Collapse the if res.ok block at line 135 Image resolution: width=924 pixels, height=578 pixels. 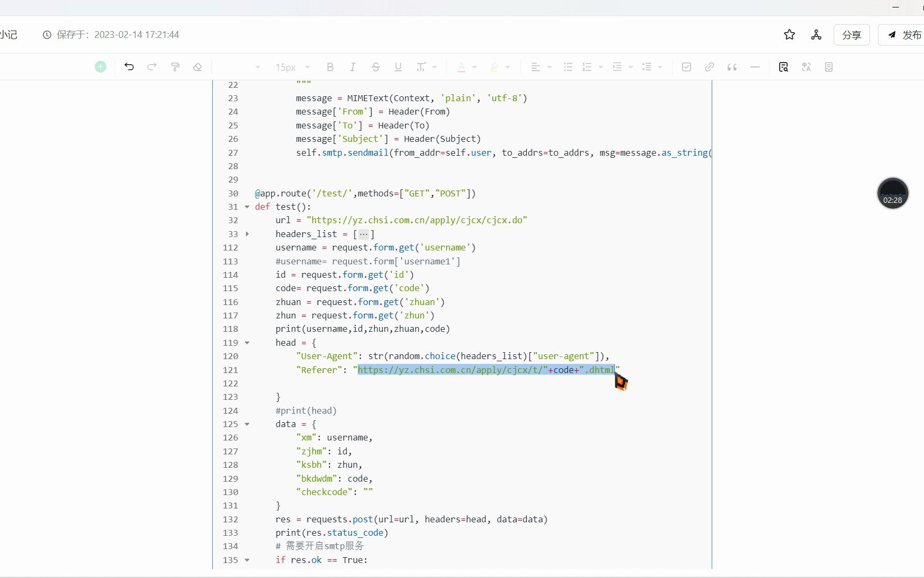coord(247,560)
